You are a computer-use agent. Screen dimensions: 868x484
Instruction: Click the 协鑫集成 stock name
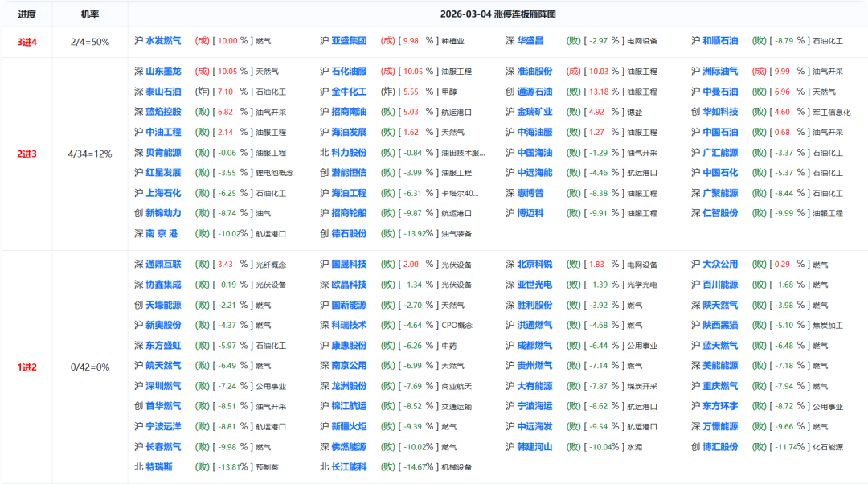(163, 285)
